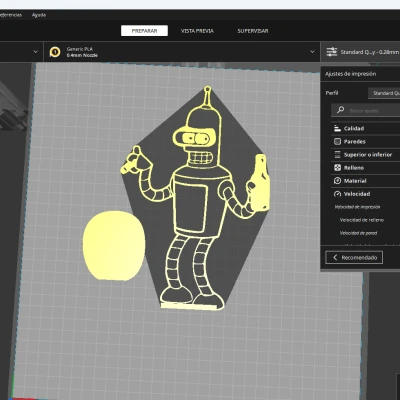Expand the Paredes settings category
This screenshot has width=400, height=400.
366,142
